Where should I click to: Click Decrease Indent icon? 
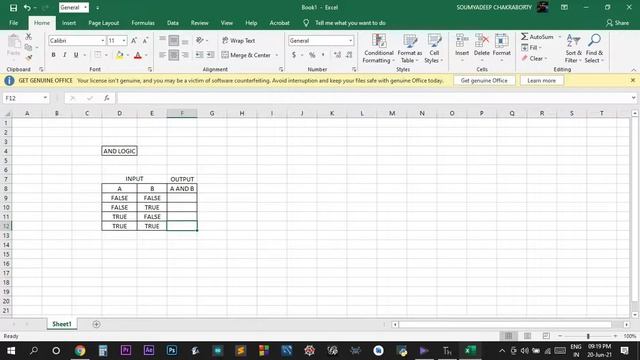click(x=199, y=55)
